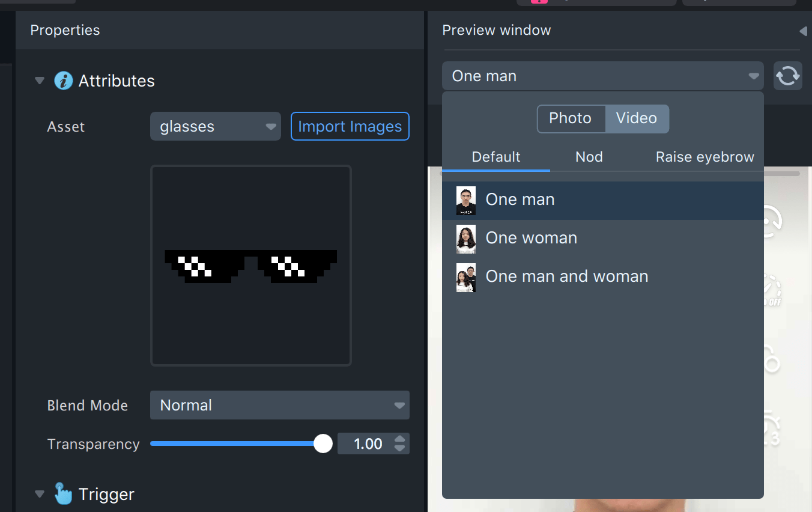Image resolution: width=812 pixels, height=512 pixels.
Task: Click the Attributes info icon
Action: click(x=64, y=81)
